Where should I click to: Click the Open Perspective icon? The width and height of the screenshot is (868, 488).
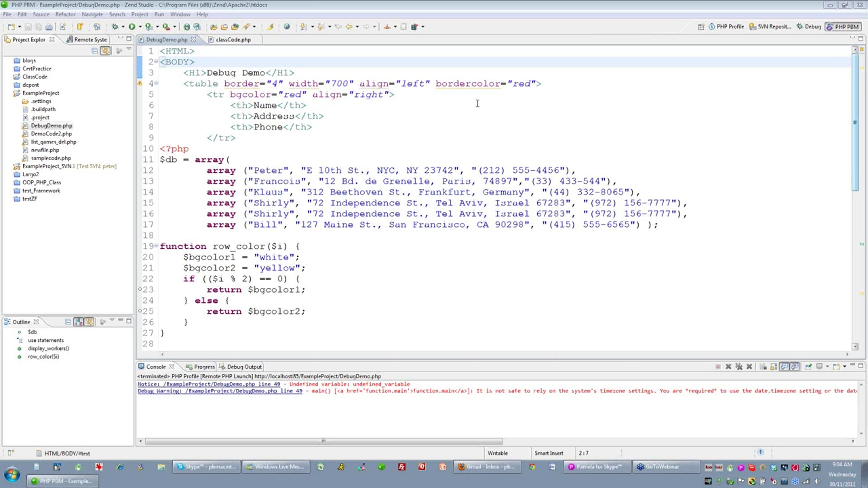[x=701, y=27]
